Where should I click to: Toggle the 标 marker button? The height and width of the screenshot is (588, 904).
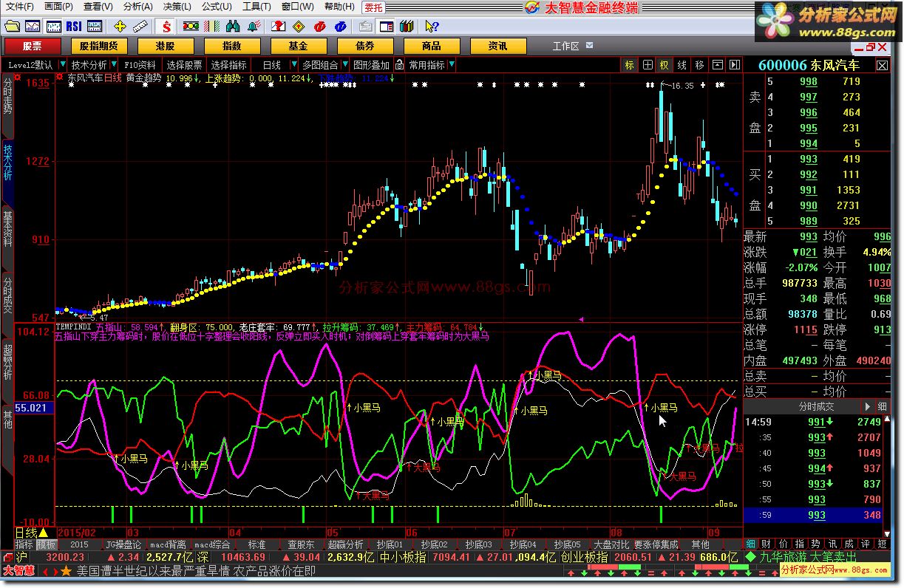click(629, 65)
